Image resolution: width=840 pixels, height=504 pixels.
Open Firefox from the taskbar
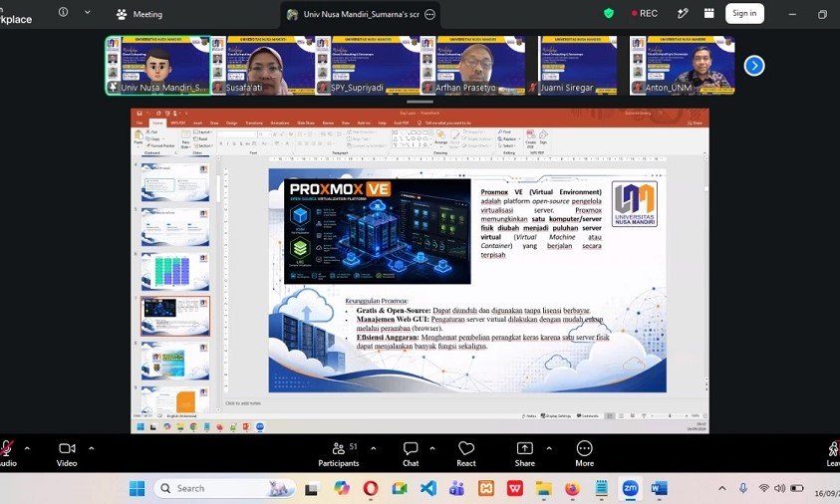click(x=573, y=488)
